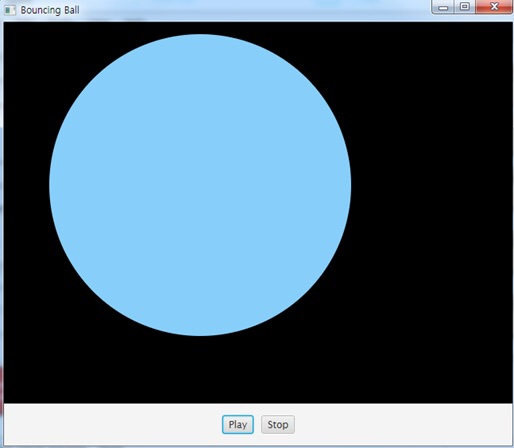Close the Bouncing Ball window

point(494,7)
